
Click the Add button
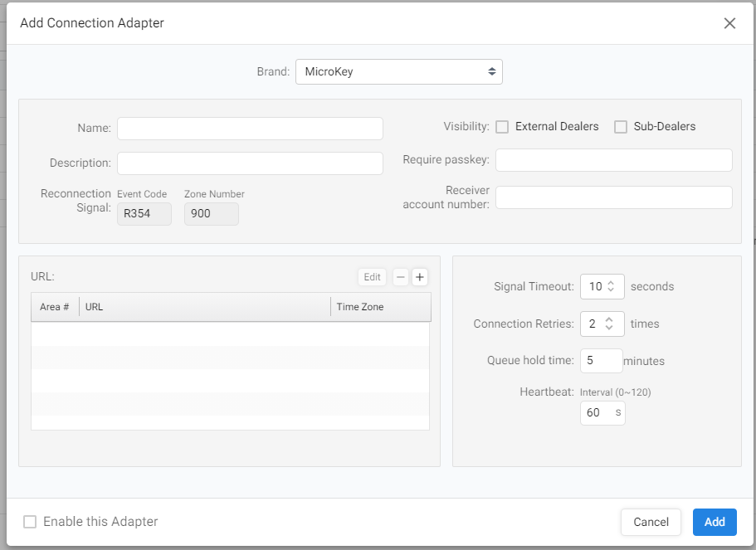[715, 522]
